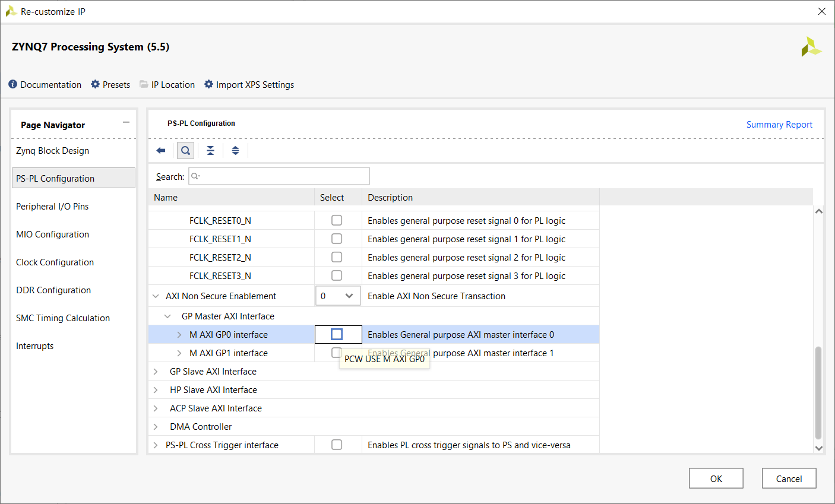Enable FCLK_RESET2_N checkbox
The height and width of the screenshot is (504, 835).
coord(337,257)
